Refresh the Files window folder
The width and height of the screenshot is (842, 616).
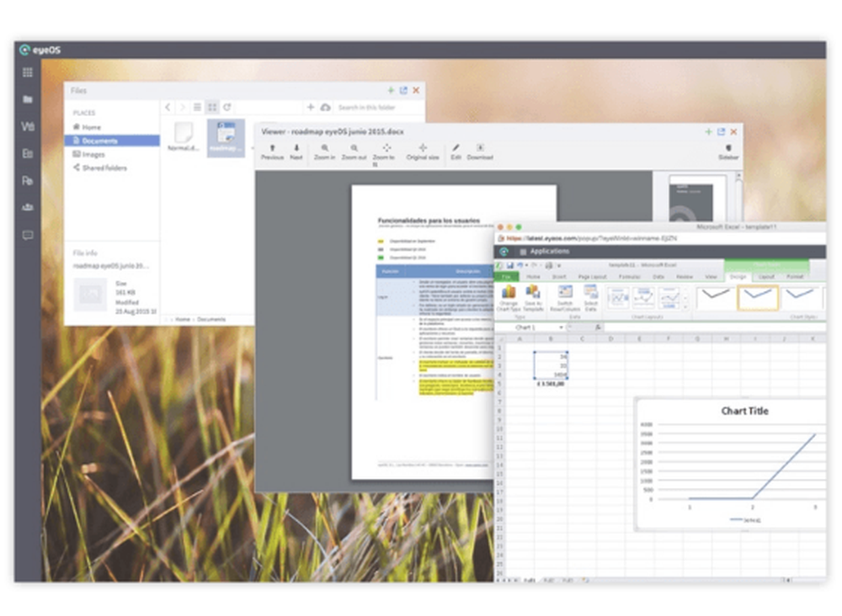point(227,108)
